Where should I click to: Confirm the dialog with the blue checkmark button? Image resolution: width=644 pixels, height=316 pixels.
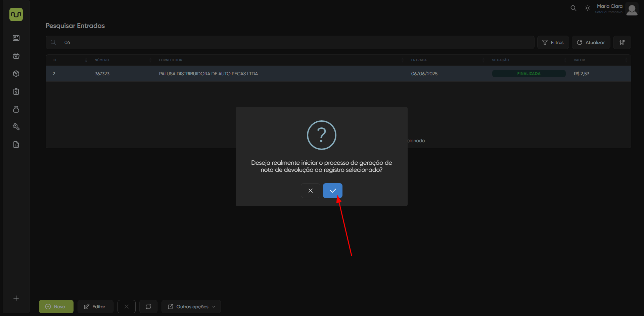(332, 191)
